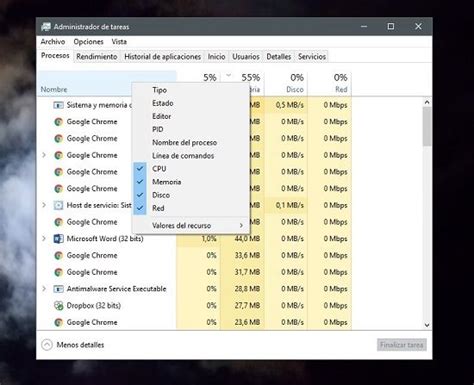Minimize the Administrador de tareas window
This screenshot has width=474, height=385.
pos(364,26)
